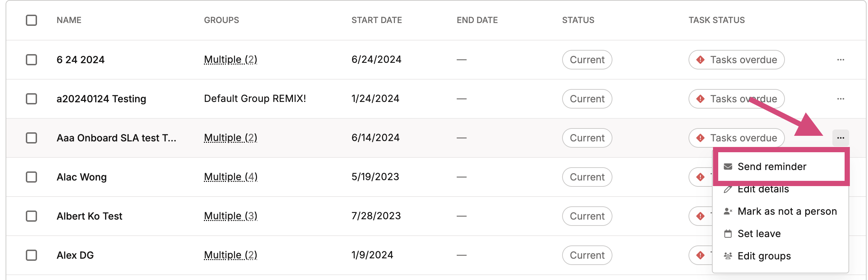
Task: Tick the select-all checkbox in header
Action: click(x=31, y=20)
